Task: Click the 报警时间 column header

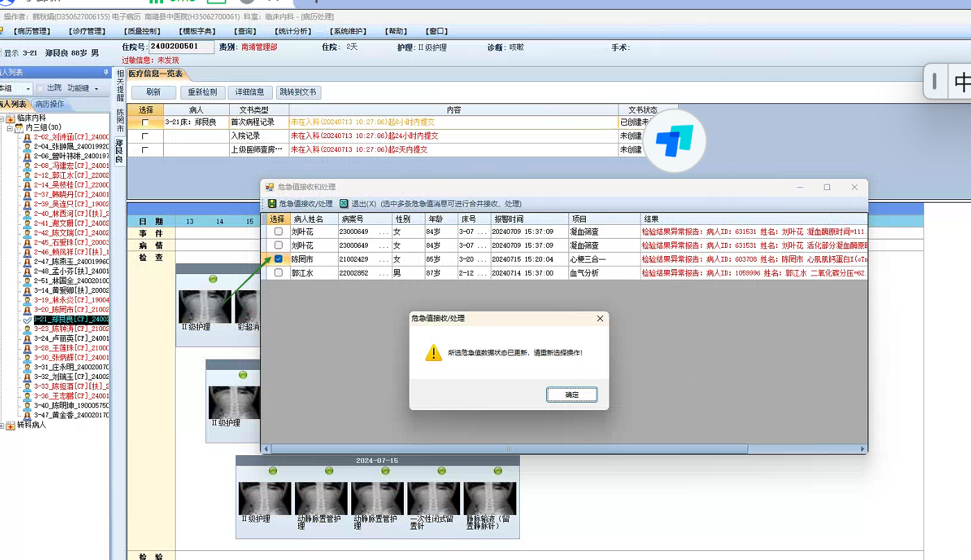Action: [529, 219]
